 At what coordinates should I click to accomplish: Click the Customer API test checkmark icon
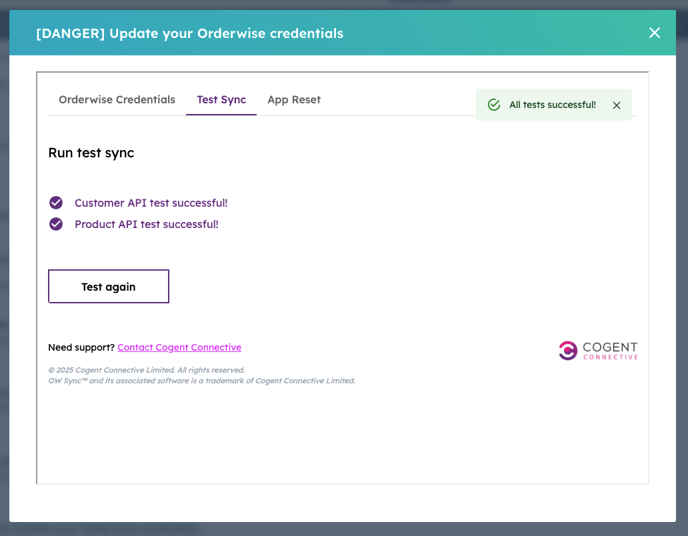coord(56,203)
